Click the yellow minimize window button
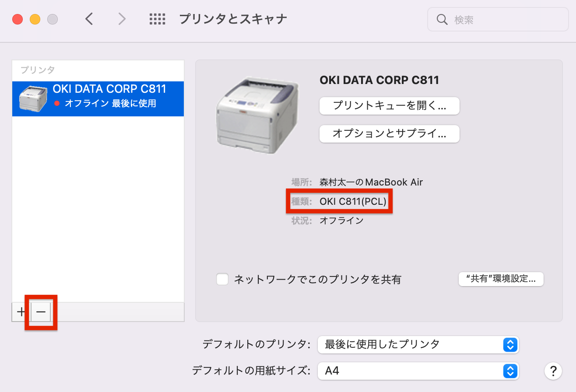 [35, 19]
